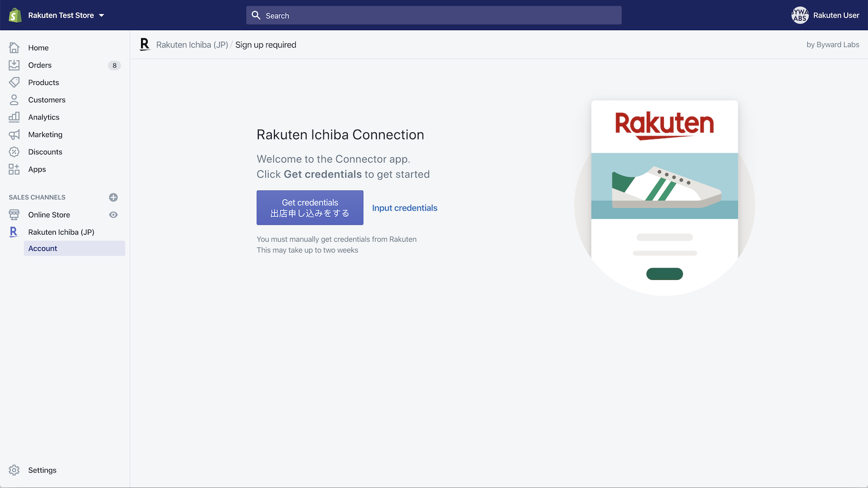868x488 pixels.
Task: Click the Rakuten shoe illustration
Action: 665,197
